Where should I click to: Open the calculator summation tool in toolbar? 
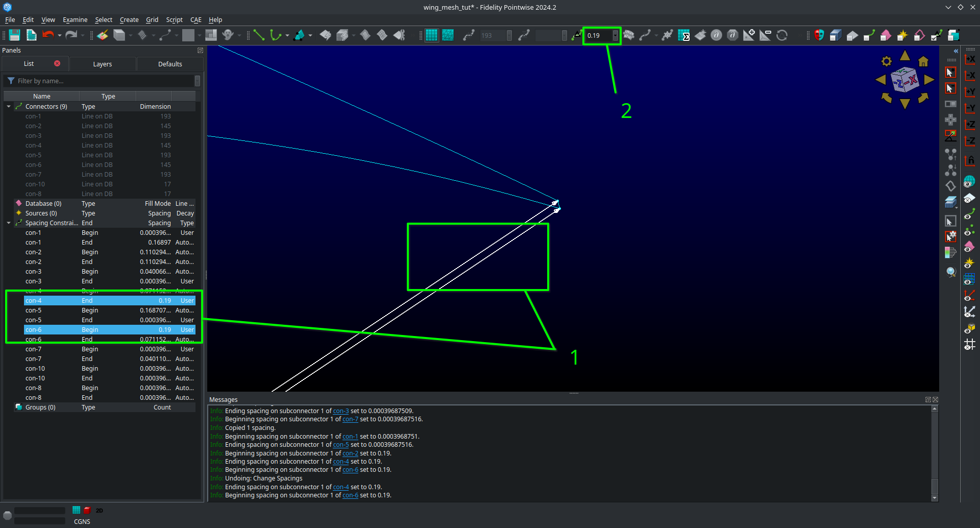[684, 36]
